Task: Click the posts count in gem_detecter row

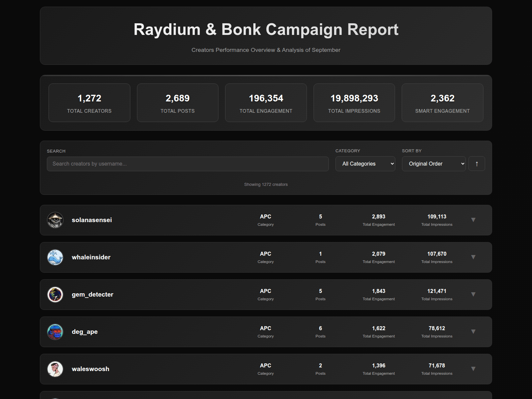Action: coord(321,291)
